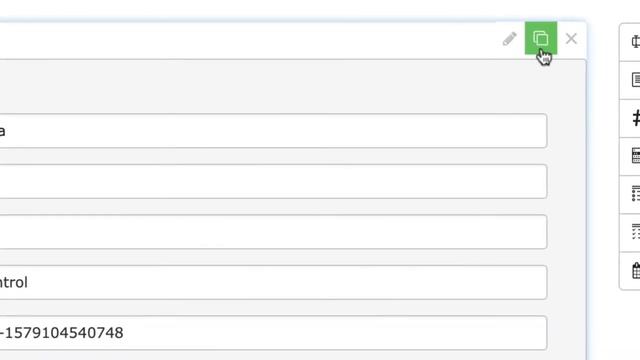Click the second empty input field

tap(273, 182)
